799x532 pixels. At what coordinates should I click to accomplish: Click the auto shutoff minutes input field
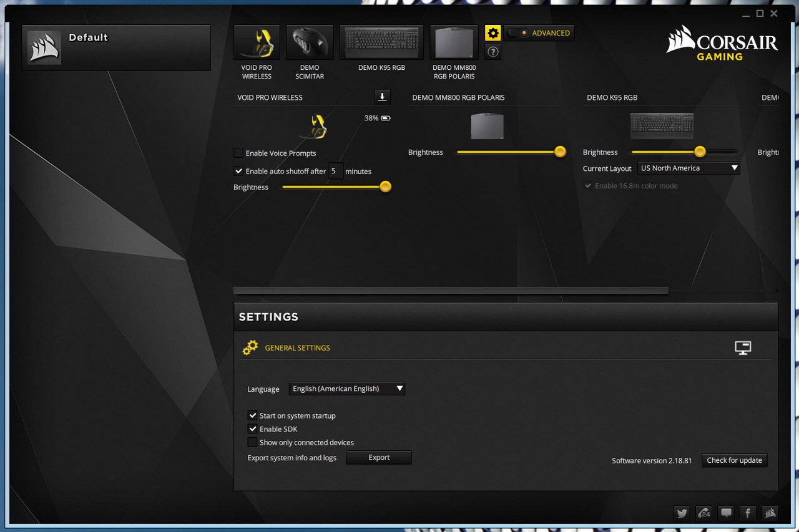click(336, 171)
